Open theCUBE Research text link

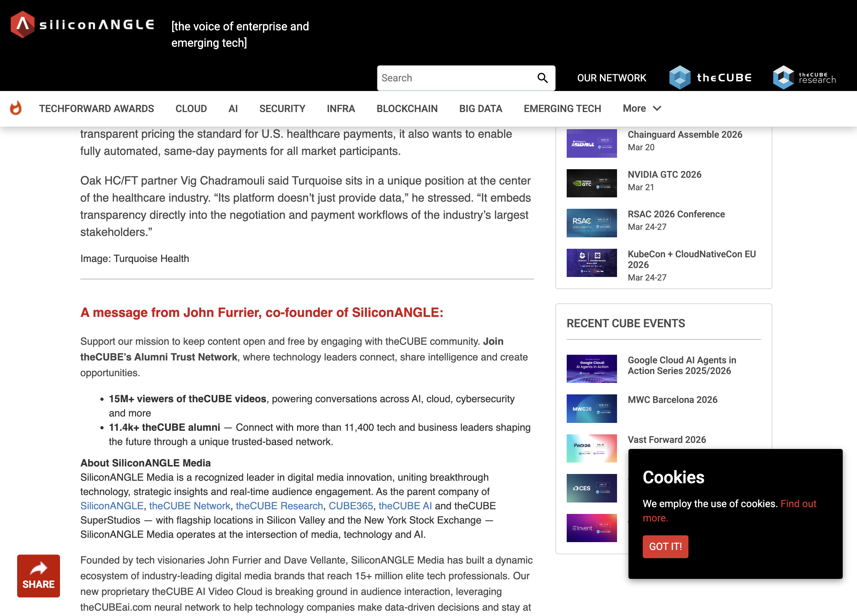[x=279, y=506]
